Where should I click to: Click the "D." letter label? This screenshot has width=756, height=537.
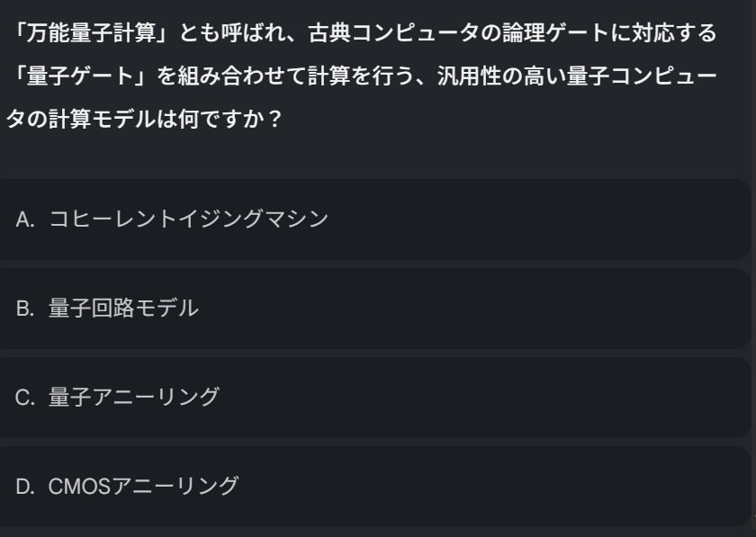25,486
